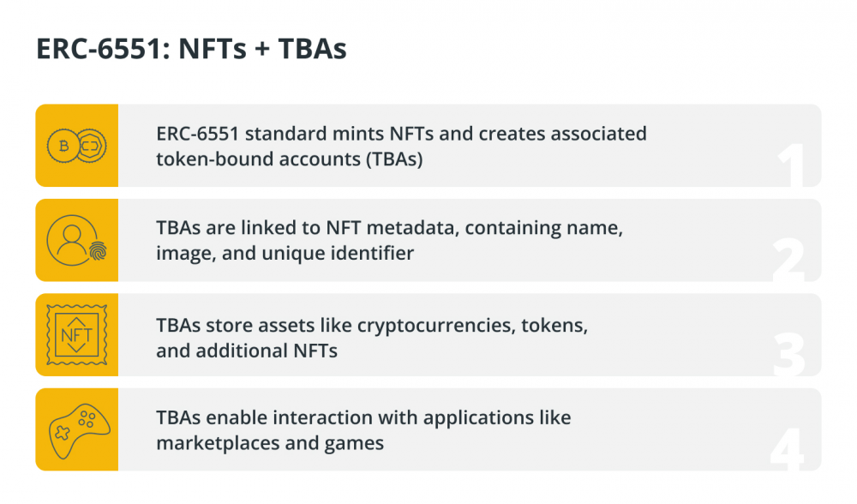Click the game controller icon
This screenshot has width=857, height=504.
(80, 431)
